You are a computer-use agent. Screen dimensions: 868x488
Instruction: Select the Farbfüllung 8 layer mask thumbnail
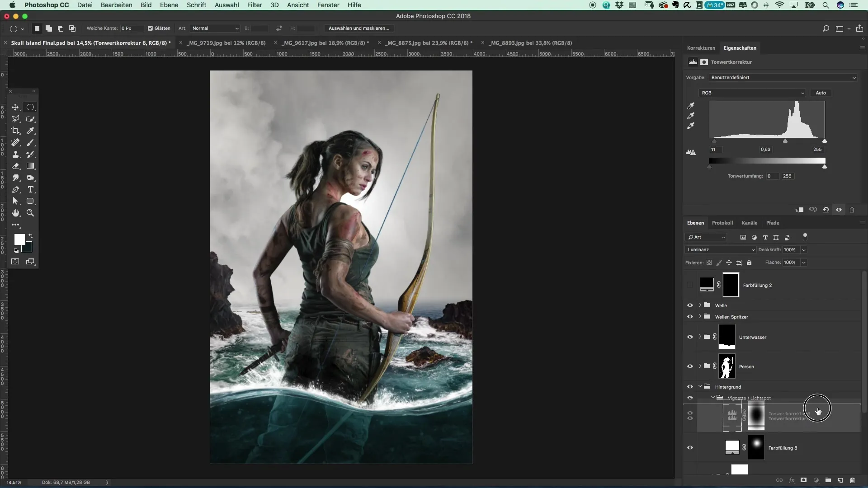click(x=756, y=448)
